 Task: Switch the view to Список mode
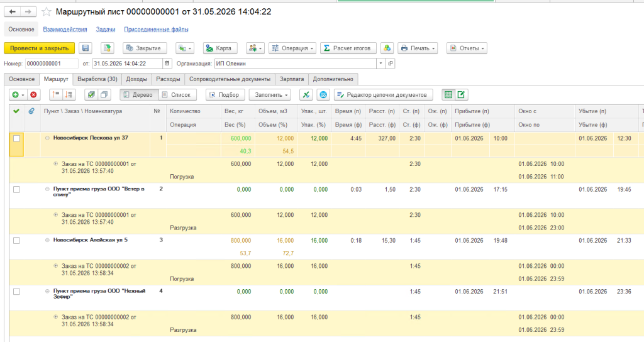tap(177, 95)
